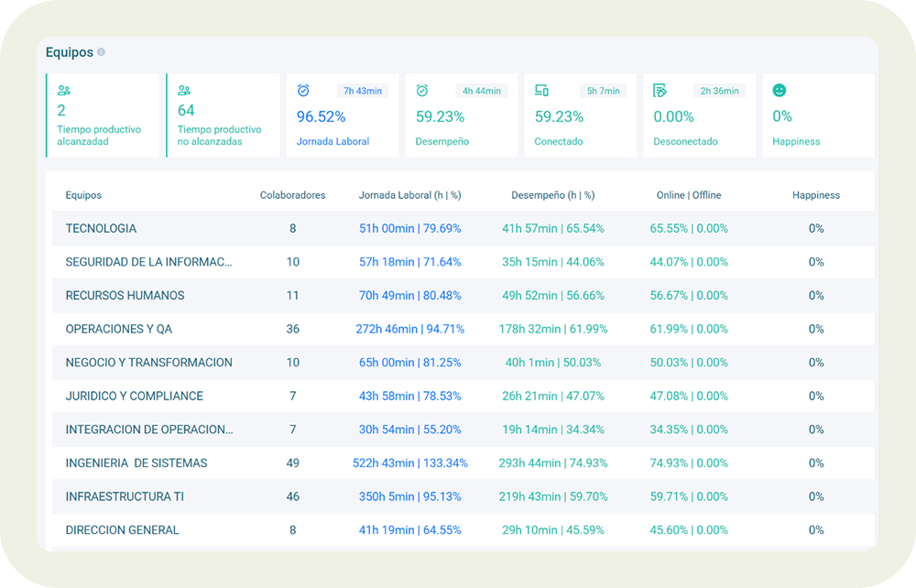916x588 pixels.
Task: Click the people icon above Tiempo productivo alcanzadad
Action: [x=63, y=91]
